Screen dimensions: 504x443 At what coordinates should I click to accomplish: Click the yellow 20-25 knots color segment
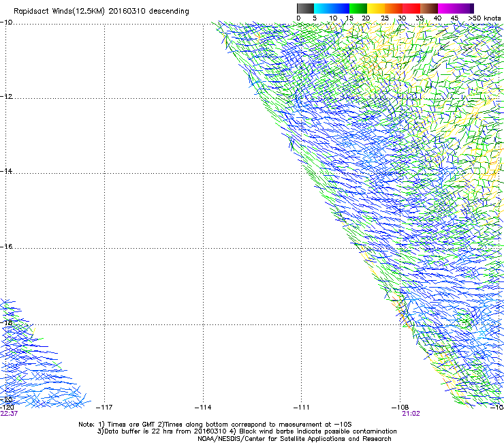pyautogui.click(x=376, y=8)
